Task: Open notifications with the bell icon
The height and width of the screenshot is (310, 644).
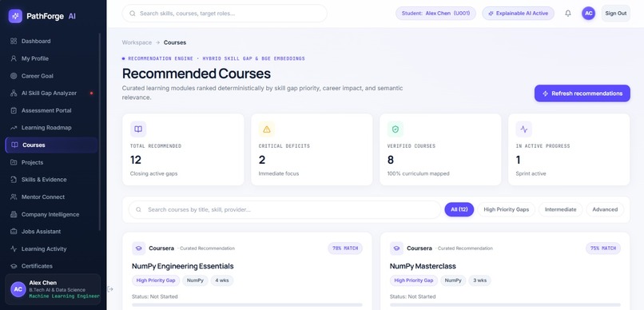Action: tap(568, 13)
